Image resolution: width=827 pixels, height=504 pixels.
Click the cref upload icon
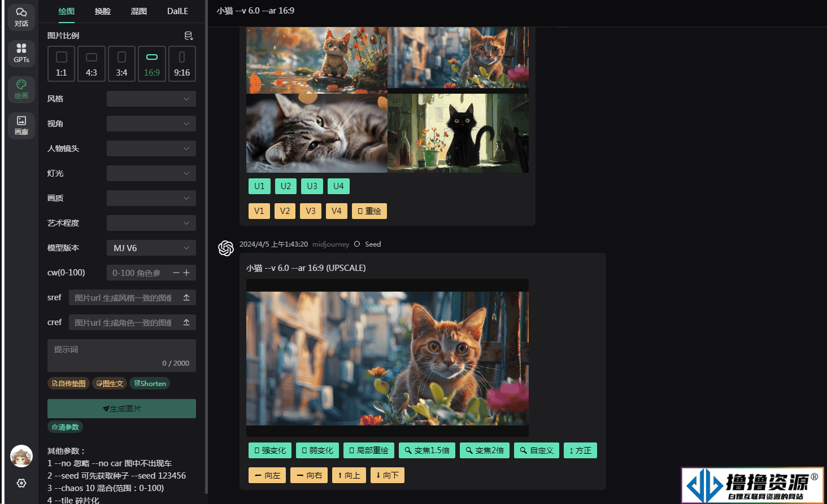coord(186,322)
